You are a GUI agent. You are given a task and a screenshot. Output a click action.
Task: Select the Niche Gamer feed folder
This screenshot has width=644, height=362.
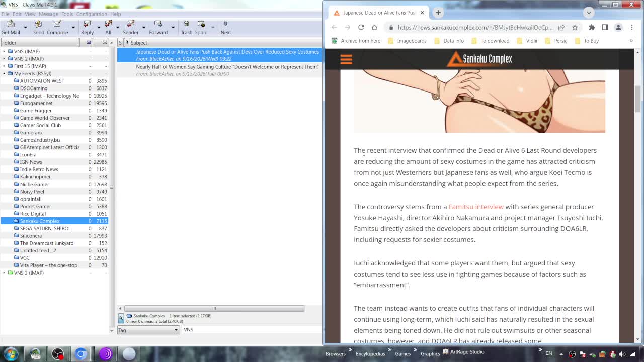click(x=34, y=184)
